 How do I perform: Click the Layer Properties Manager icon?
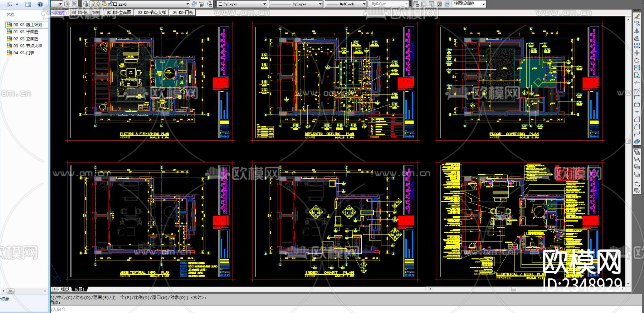click(x=86, y=4)
